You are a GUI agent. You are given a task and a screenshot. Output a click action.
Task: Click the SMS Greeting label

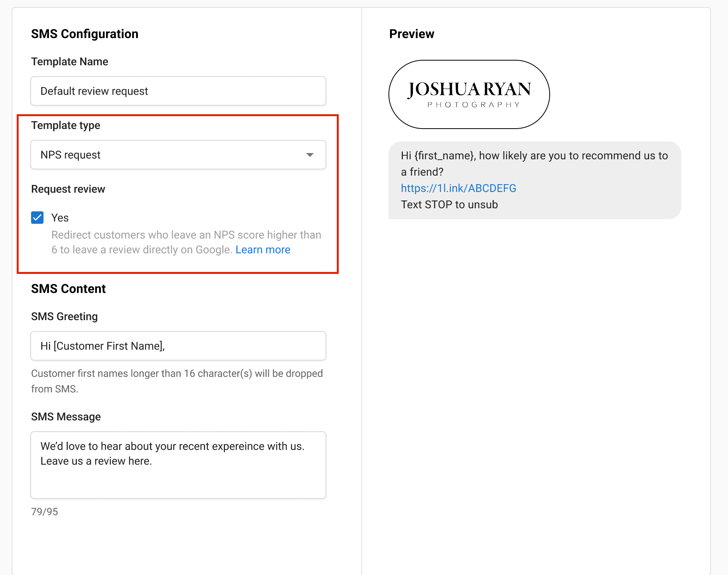(64, 316)
